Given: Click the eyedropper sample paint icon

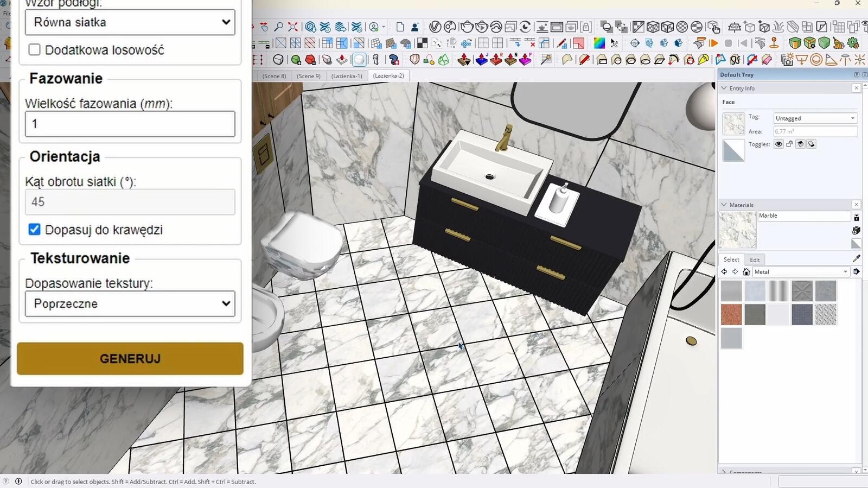Looking at the screenshot, I should tap(857, 259).
